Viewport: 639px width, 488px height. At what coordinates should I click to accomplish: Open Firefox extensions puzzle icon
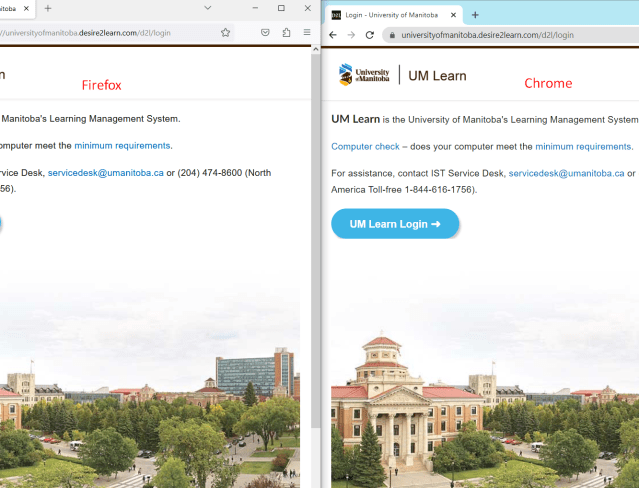[x=286, y=33]
